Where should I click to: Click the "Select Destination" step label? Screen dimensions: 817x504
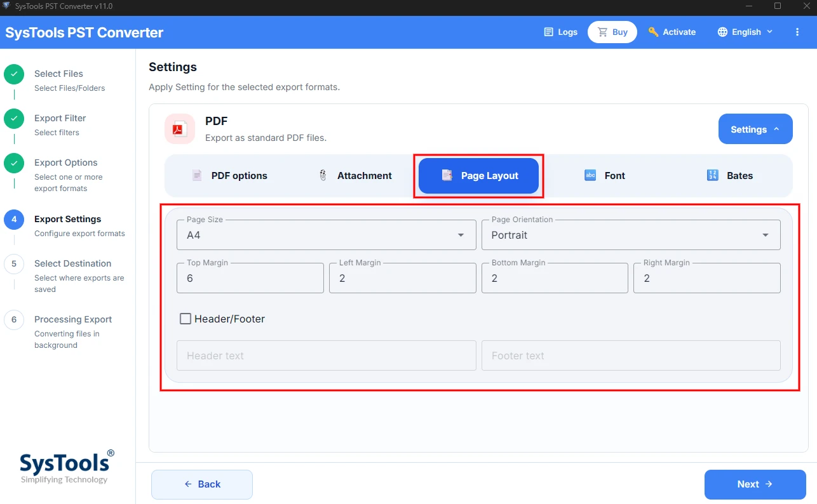(72, 263)
